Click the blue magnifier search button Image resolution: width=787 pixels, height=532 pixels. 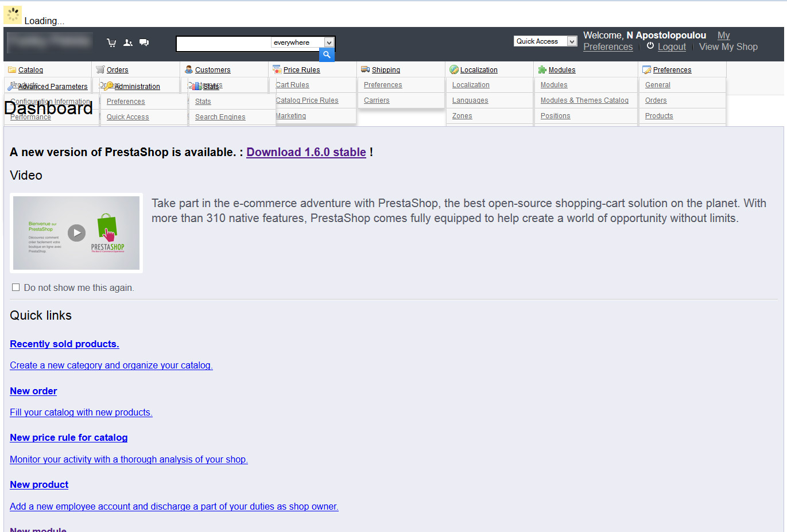tap(327, 55)
